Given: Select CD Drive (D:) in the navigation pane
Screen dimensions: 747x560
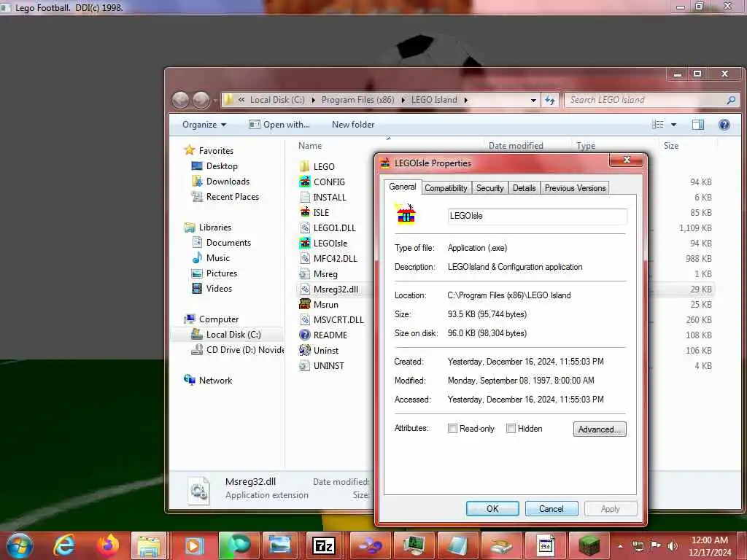Looking at the screenshot, I should click(237, 349).
